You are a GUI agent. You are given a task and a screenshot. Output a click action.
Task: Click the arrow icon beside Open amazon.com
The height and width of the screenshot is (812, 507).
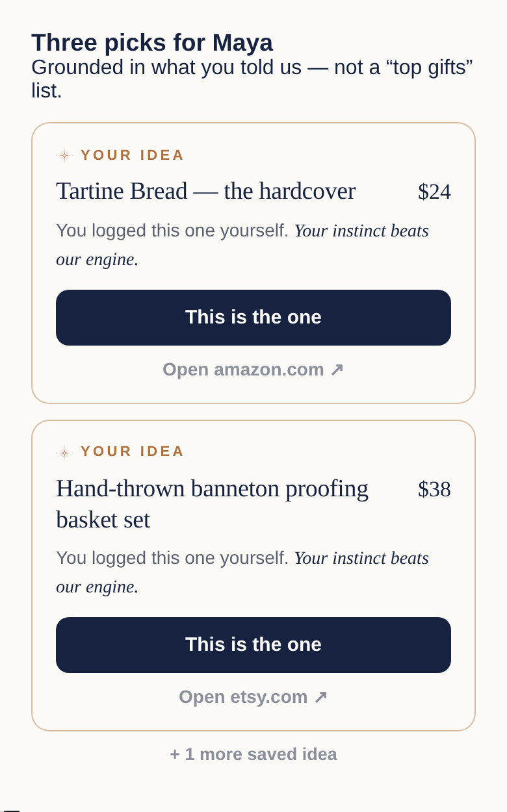point(337,370)
